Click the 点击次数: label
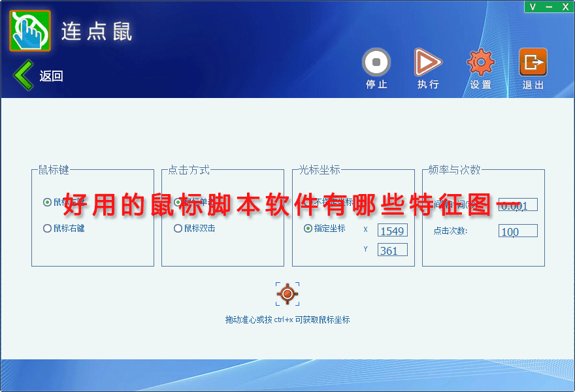 pos(450,231)
